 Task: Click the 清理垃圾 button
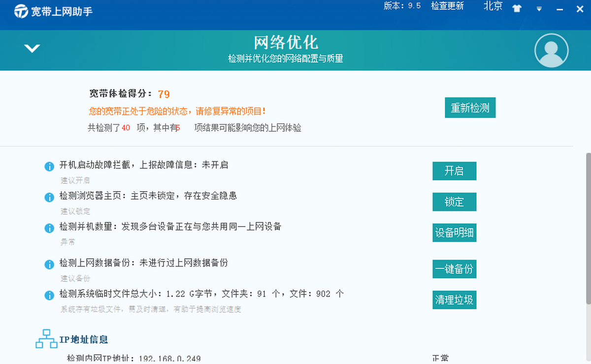454,299
